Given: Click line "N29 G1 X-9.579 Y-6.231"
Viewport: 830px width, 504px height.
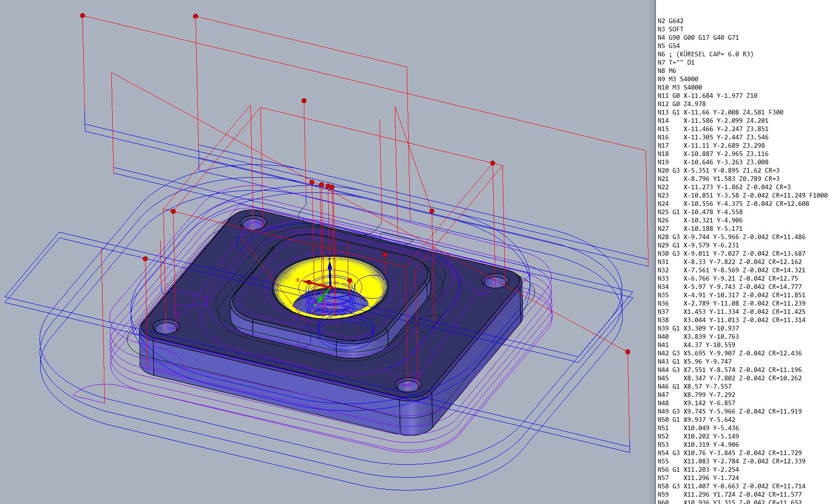Looking at the screenshot, I should pos(698,245).
